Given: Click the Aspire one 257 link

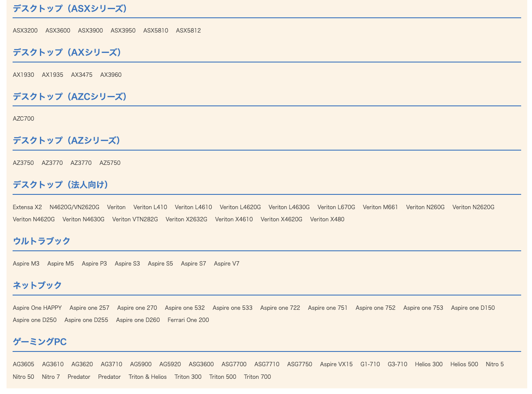Looking at the screenshot, I should point(89,308).
